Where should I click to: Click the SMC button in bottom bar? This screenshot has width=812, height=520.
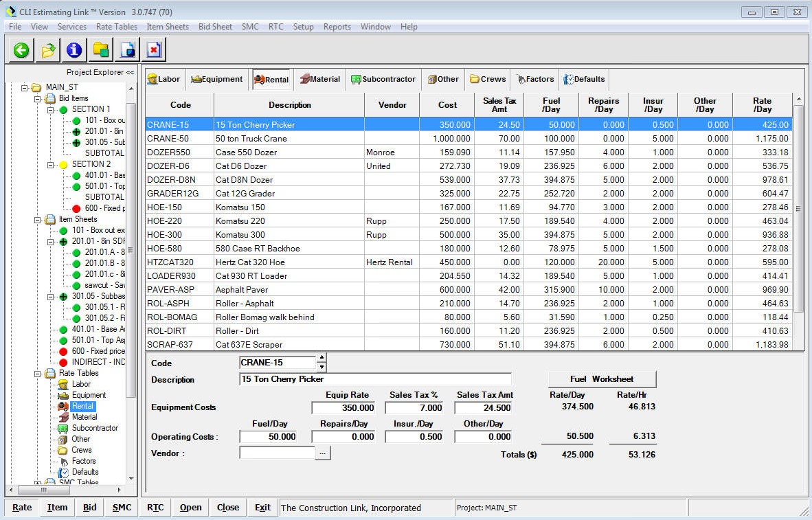(x=122, y=508)
